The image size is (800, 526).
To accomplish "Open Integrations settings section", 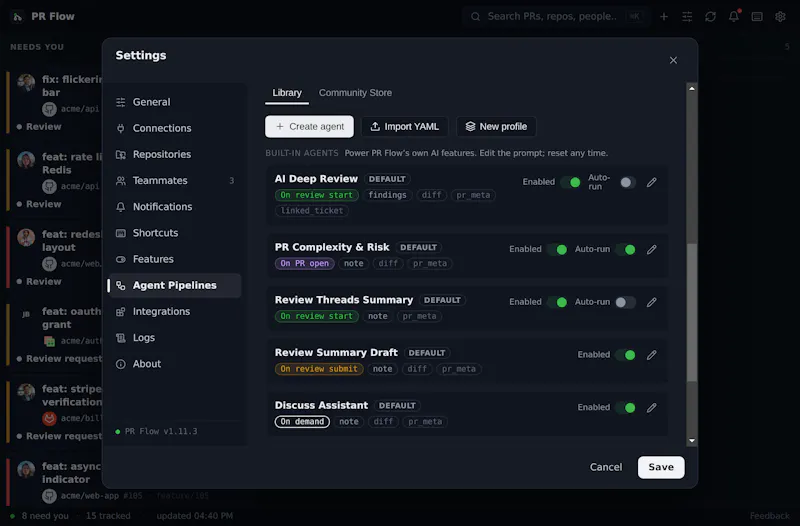I will tap(174, 312).
